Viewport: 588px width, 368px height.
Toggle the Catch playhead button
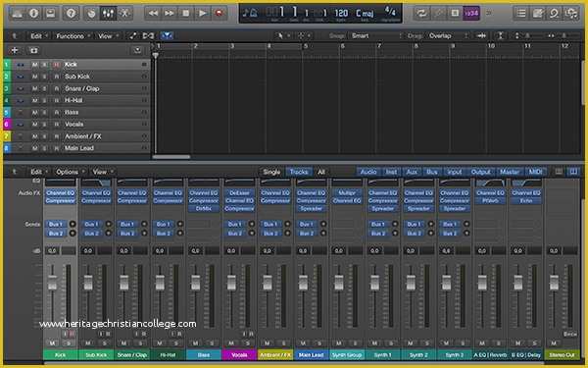coord(167,36)
